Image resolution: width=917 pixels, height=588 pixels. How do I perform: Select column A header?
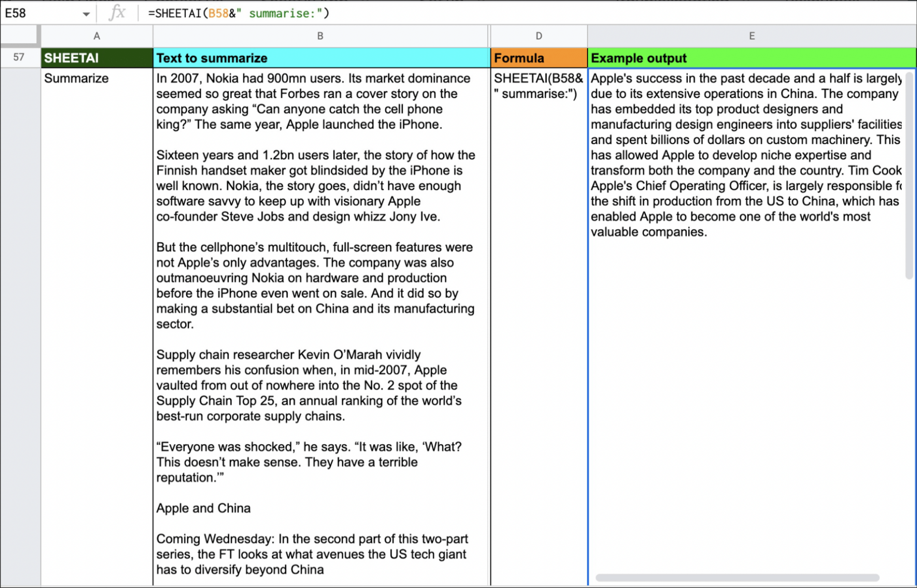tap(96, 36)
